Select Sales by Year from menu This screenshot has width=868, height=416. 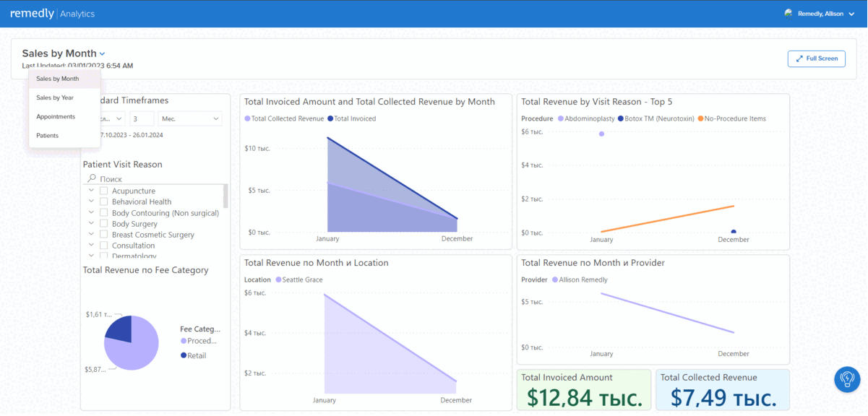55,97
